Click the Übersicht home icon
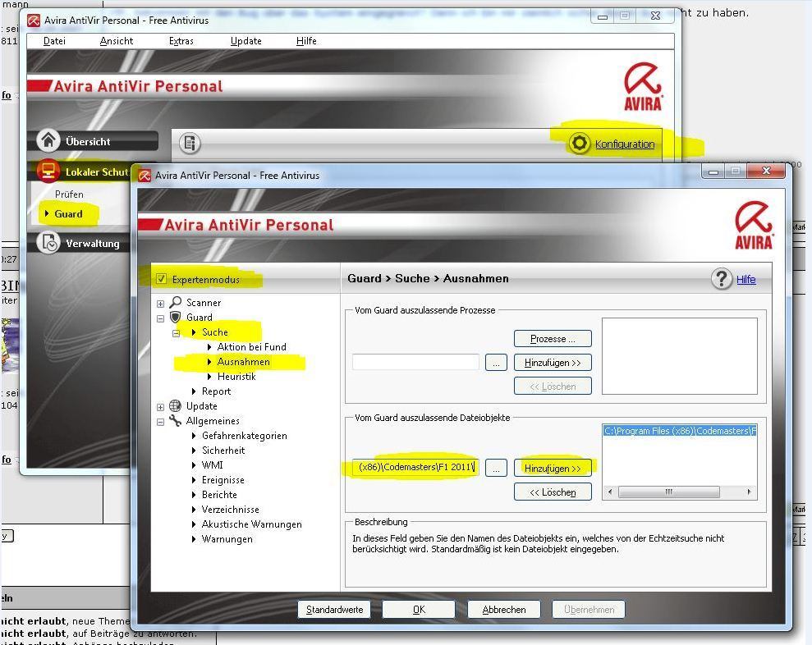 click(x=48, y=140)
